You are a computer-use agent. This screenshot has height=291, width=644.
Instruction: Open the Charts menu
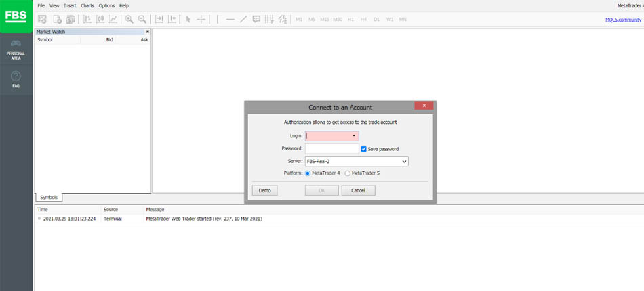tap(87, 5)
